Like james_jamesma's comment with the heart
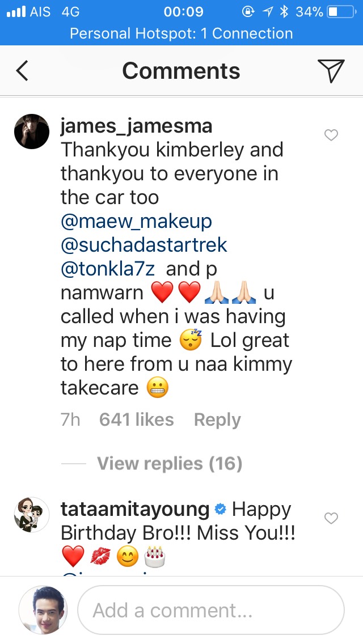Screen dimensions: 363x644 pos(331,135)
